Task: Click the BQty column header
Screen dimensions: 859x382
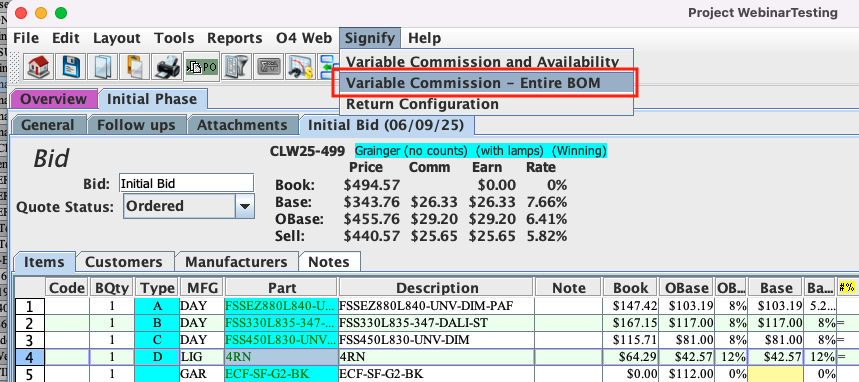Action: click(x=112, y=288)
